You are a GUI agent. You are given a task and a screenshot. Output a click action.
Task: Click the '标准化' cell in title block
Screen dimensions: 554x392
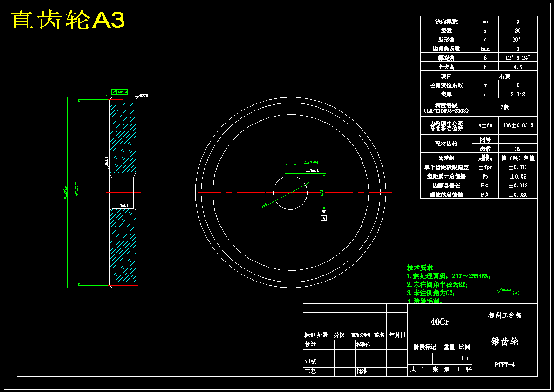point(363,344)
